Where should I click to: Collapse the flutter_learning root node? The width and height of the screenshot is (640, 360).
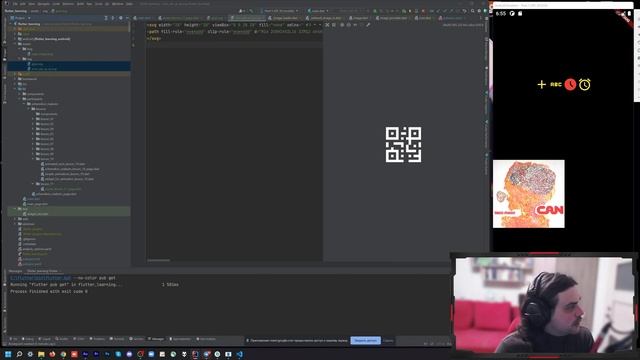pyautogui.click(x=11, y=24)
